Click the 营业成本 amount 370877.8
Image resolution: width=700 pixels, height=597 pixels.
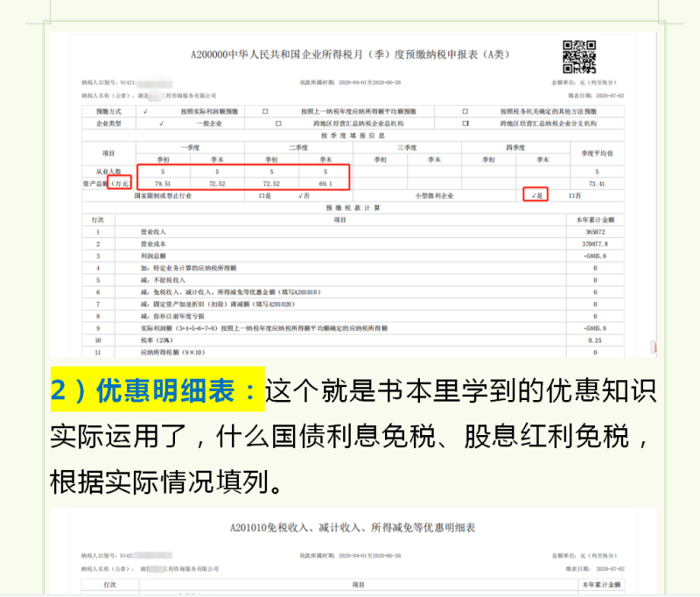[x=596, y=242]
